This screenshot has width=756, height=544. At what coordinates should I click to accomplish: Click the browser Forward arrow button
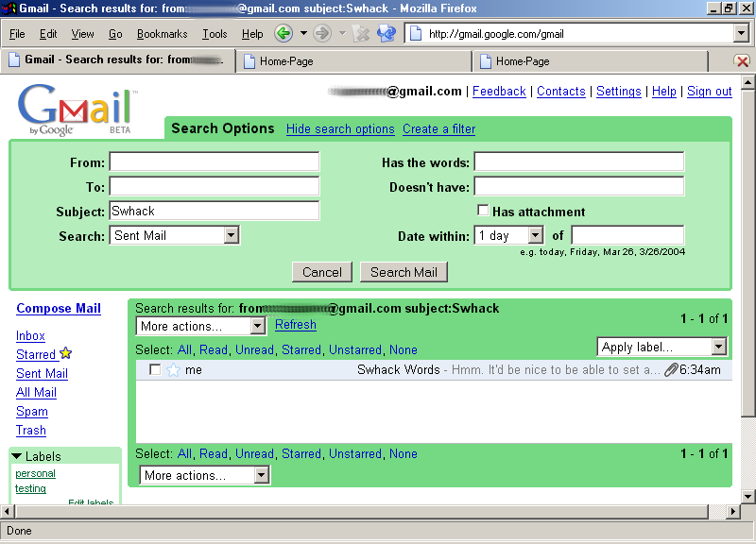[x=322, y=34]
